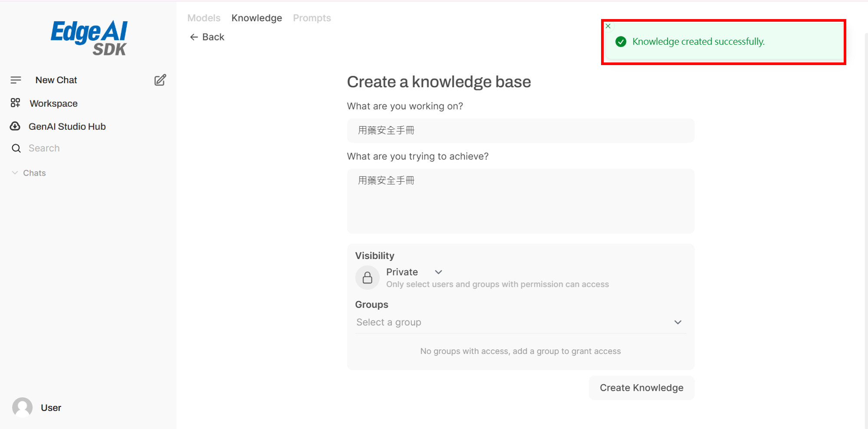Click the search magnifier icon
Screen dimensions: 868x429
pos(16,148)
